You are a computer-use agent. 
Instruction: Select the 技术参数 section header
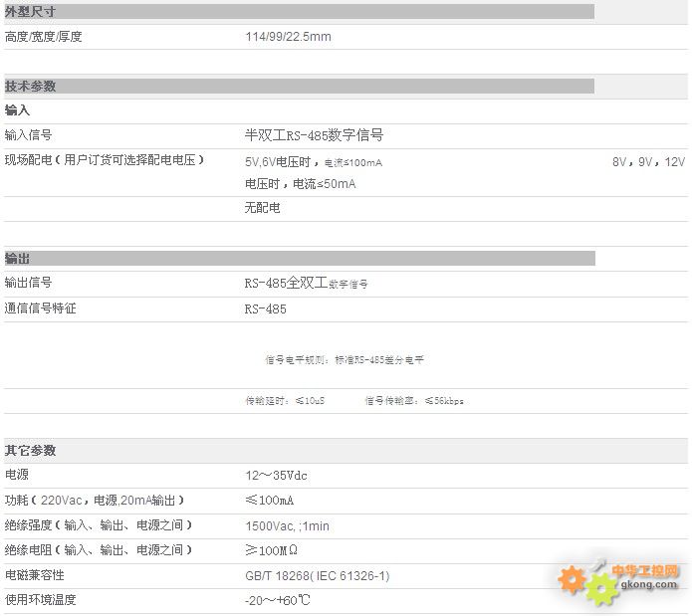[x=31, y=87]
